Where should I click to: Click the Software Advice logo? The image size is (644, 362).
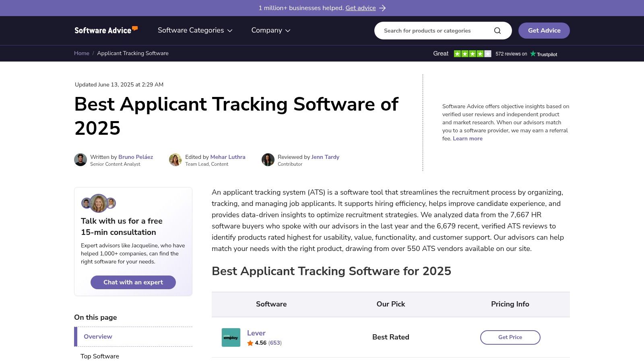[x=106, y=30]
